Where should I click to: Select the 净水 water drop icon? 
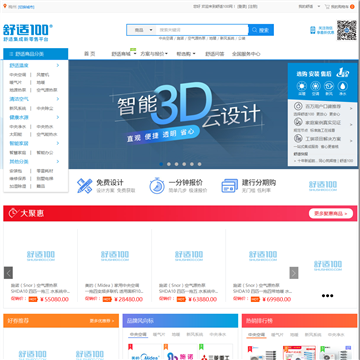point(342,87)
